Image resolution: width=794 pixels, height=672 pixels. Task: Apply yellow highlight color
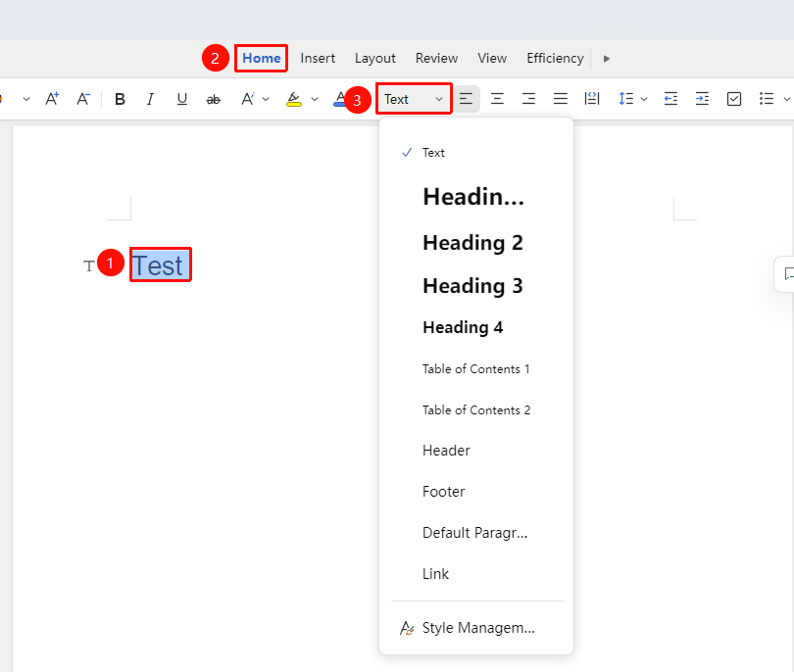pyautogui.click(x=294, y=99)
